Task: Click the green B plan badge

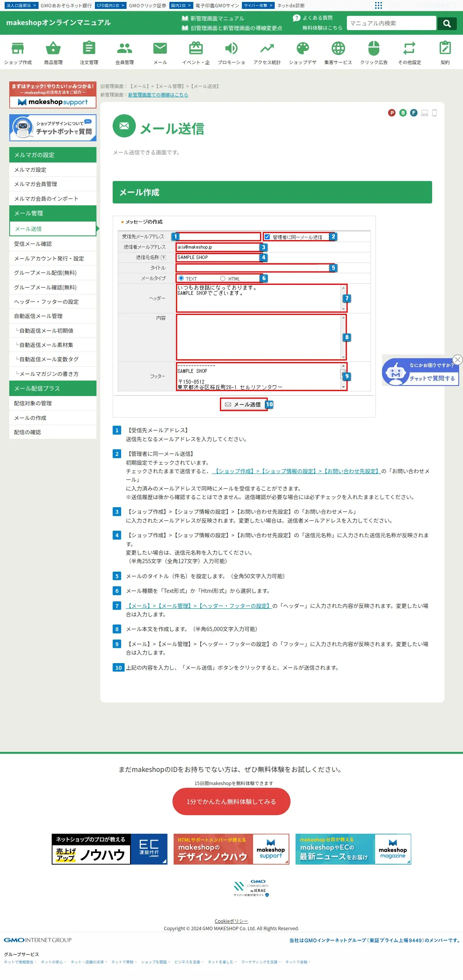Action: point(403,113)
